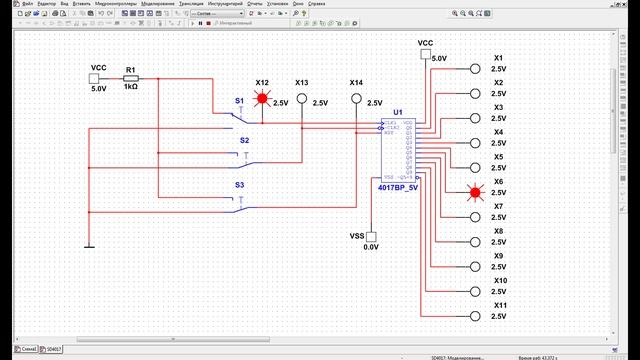Click the vertical scrollbar up arrow

[613, 35]
